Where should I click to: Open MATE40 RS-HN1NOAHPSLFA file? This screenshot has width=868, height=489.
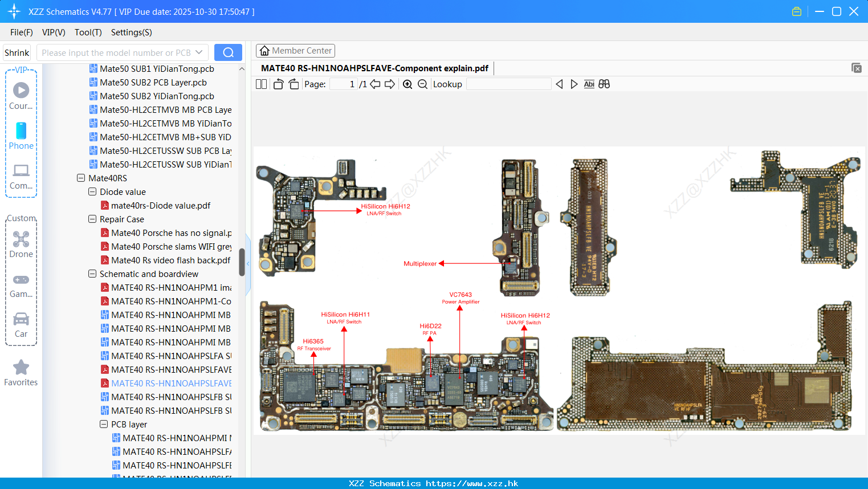(x=166, y=356)
